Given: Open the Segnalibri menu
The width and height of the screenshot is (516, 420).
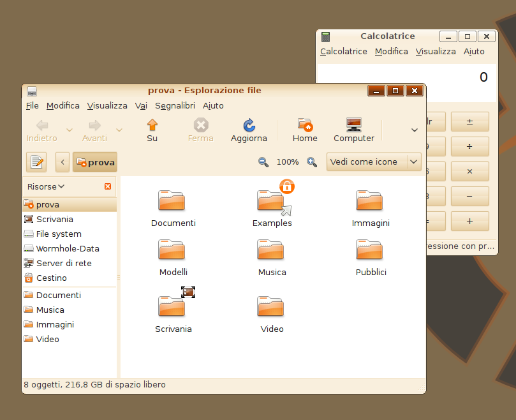Looking at the screenshot, I should pos(175,106).
